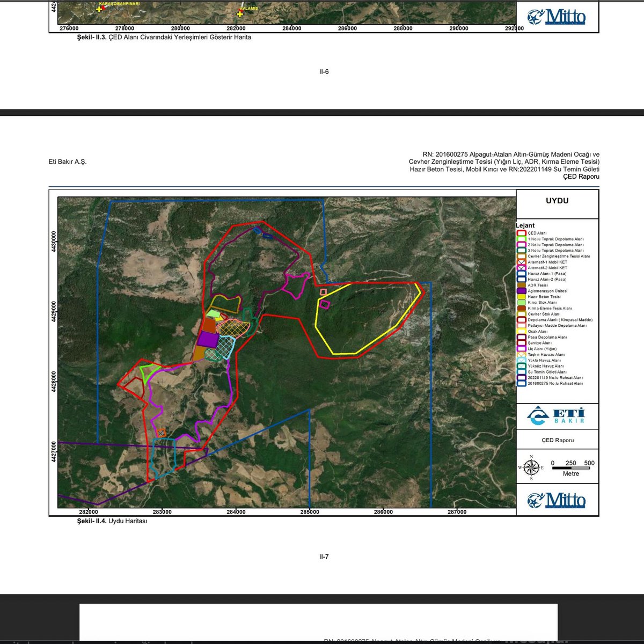Screen dimensions: 644x644
Task: Click the Mitto logo below the satellite map
Action: pyautogui.click(x=557, y=500)
